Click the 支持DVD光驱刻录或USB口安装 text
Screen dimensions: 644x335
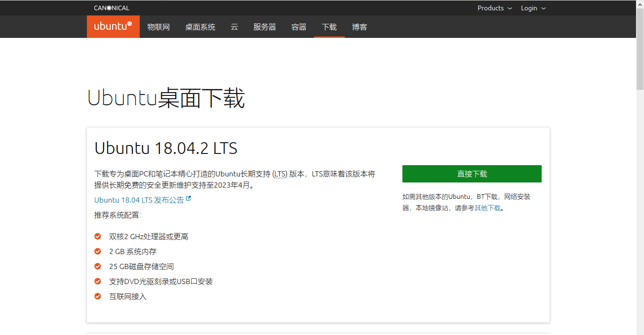[x=161, y=282]
